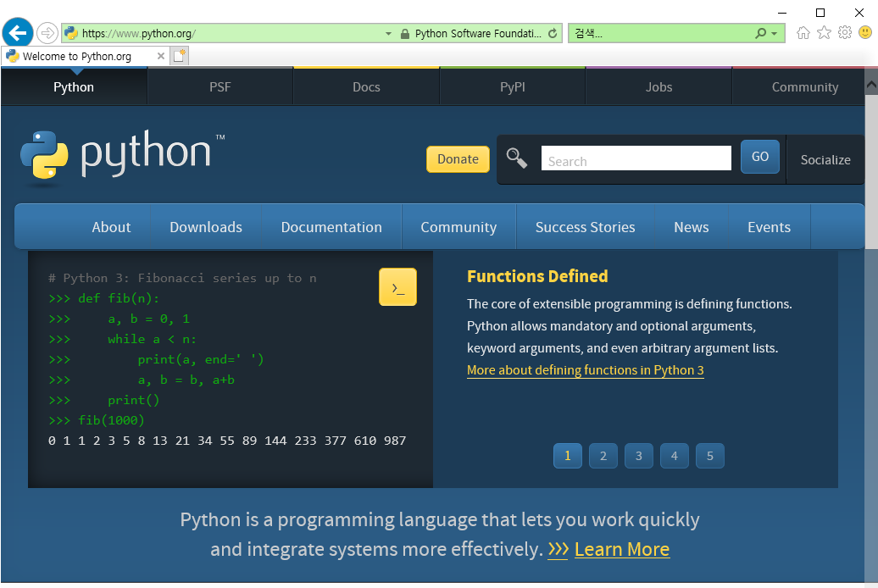Viewport: 878px width, 588px height.
Task: Select slide 5 in carousel
Action: (x=710, y=456)
